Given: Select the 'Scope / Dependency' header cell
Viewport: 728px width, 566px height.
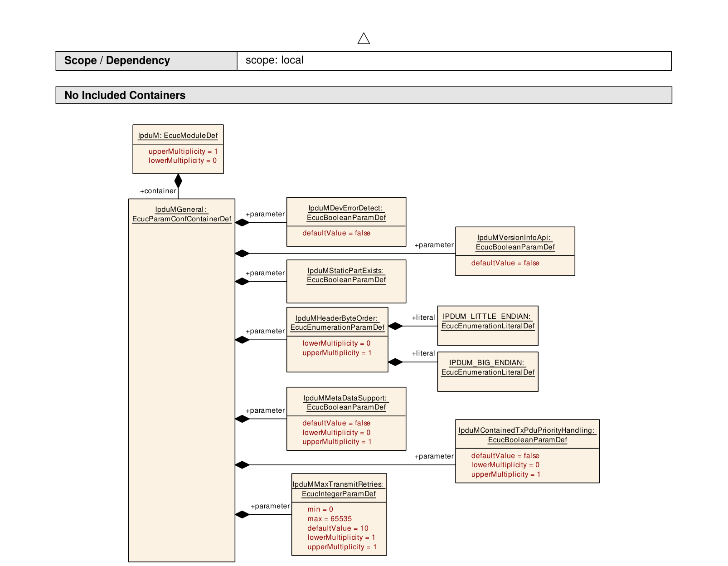Looking at the screenshot, I should coord(146,61).
